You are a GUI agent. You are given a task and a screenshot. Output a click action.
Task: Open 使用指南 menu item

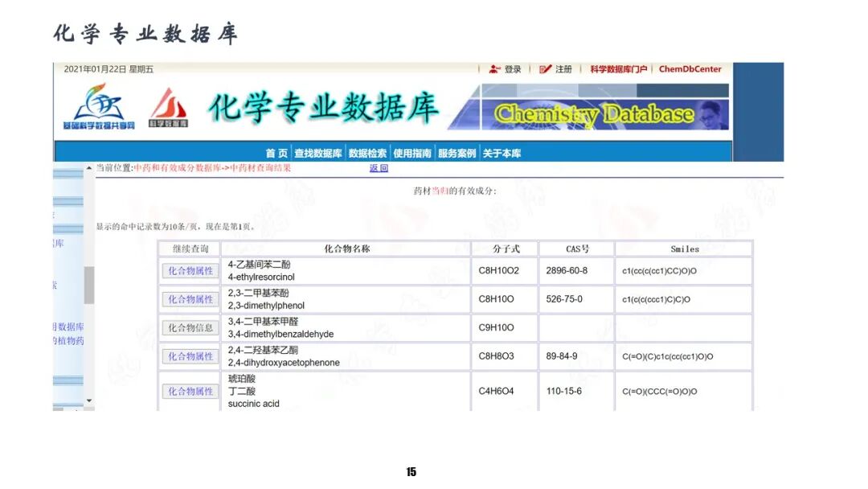(412, 154)
